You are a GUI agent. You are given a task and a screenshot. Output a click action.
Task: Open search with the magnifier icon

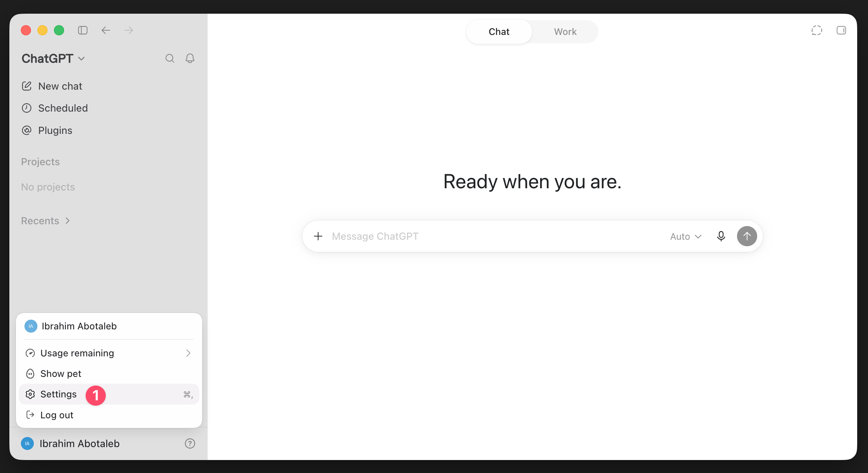tap(170, 58)
